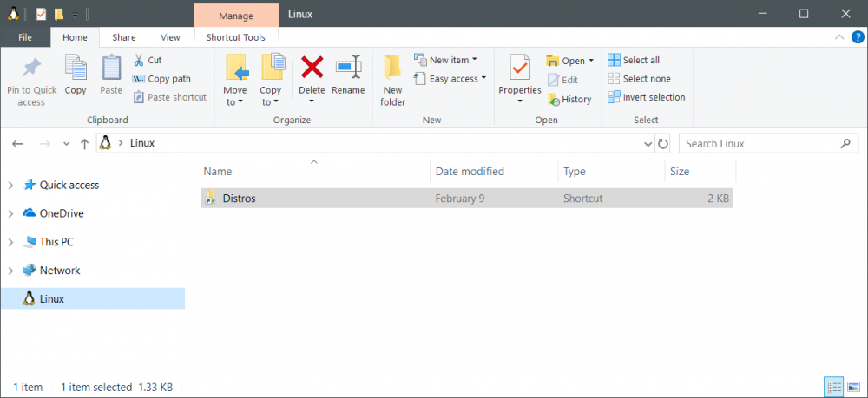The image size is (868, 398).
Task: Click Select all
Action: (x=634, y=60)
